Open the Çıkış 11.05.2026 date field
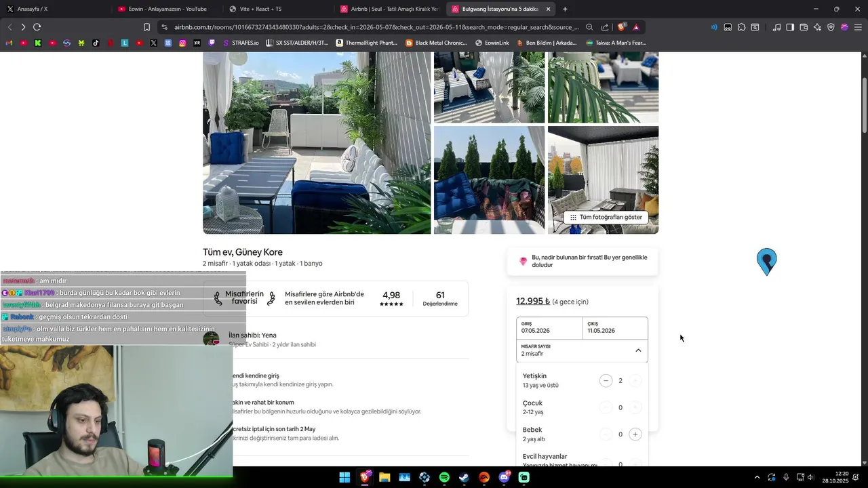The height and width of the screenshot is (488, 868). (x=615, y=328)
